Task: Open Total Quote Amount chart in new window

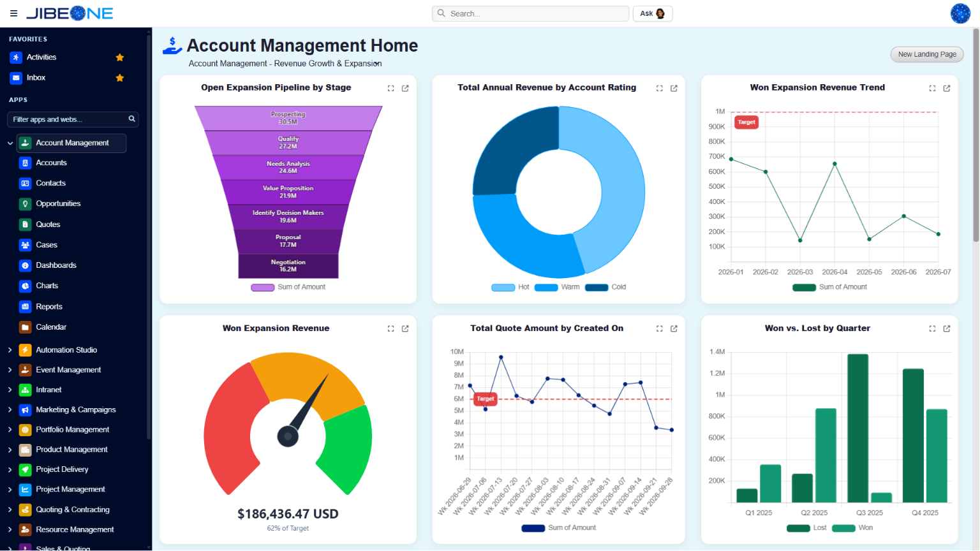Action: point(674,328)
